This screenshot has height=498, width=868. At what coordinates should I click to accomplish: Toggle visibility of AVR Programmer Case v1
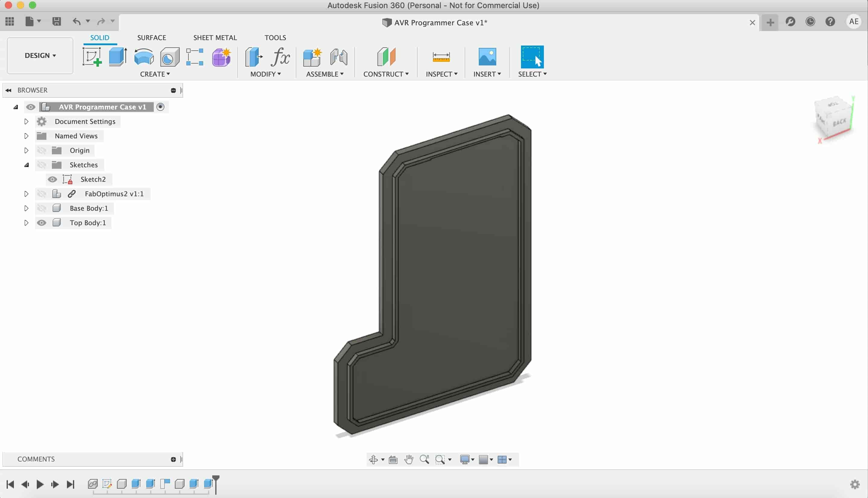[x=30, y=107]
